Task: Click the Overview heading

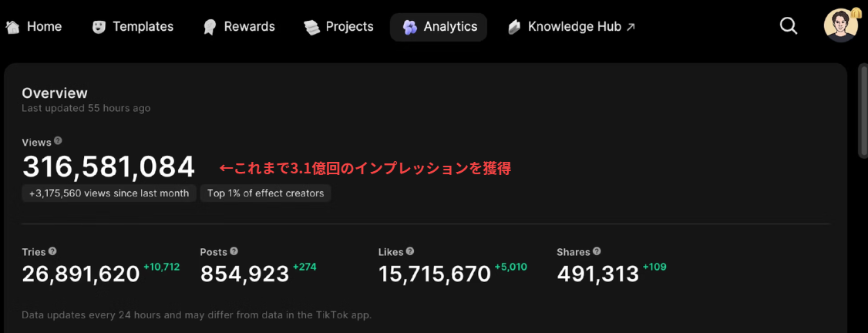Action: pos(55,93)
